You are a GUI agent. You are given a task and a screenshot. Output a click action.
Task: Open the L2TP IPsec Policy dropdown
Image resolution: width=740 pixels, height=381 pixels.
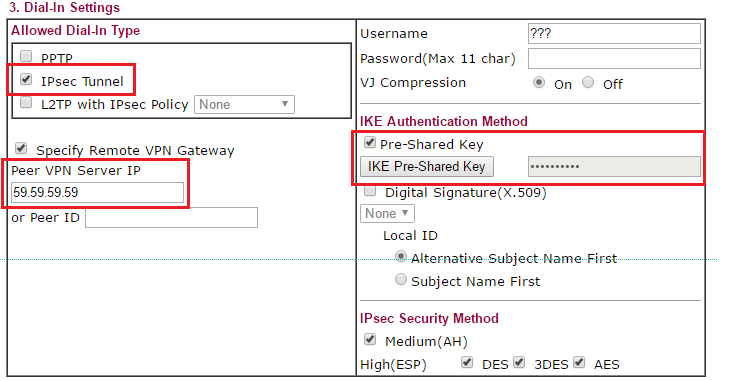tap(244, 104)
